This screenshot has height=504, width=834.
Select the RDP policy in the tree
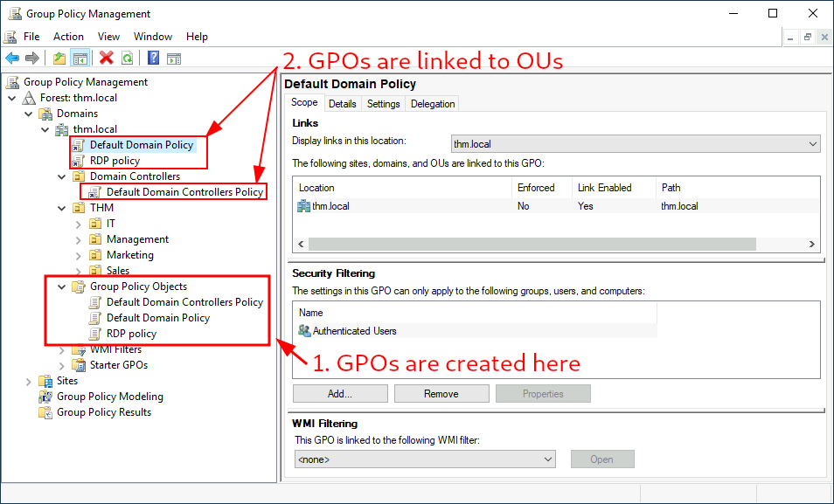[114, 160]
